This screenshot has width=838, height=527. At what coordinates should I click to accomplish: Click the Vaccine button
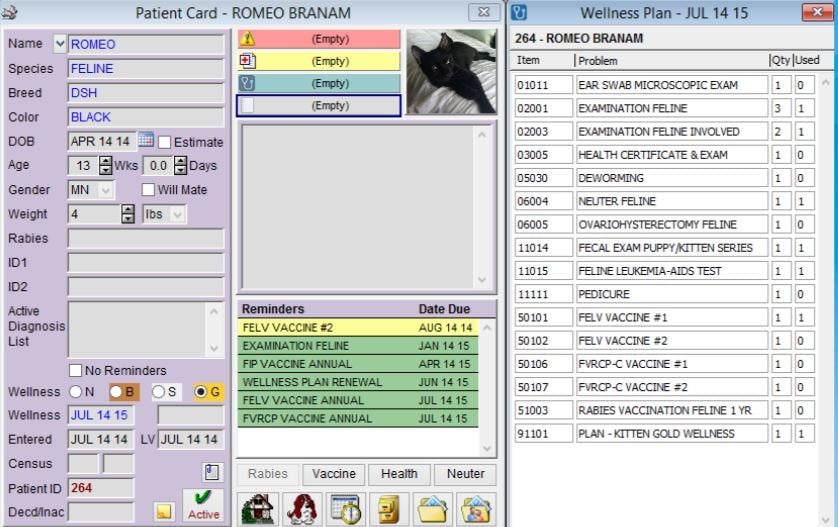[x=333, y=474]
